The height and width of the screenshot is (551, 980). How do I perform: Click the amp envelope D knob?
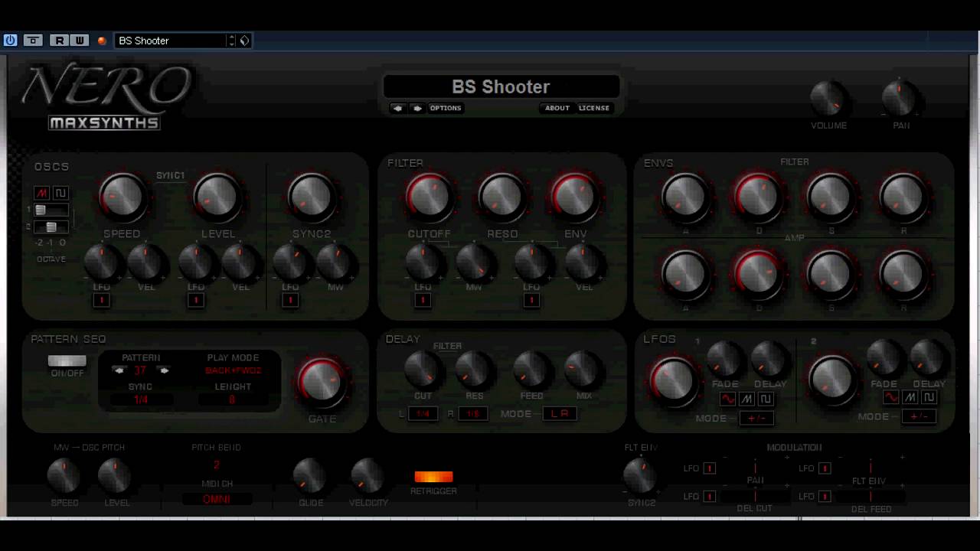[758, 274]
